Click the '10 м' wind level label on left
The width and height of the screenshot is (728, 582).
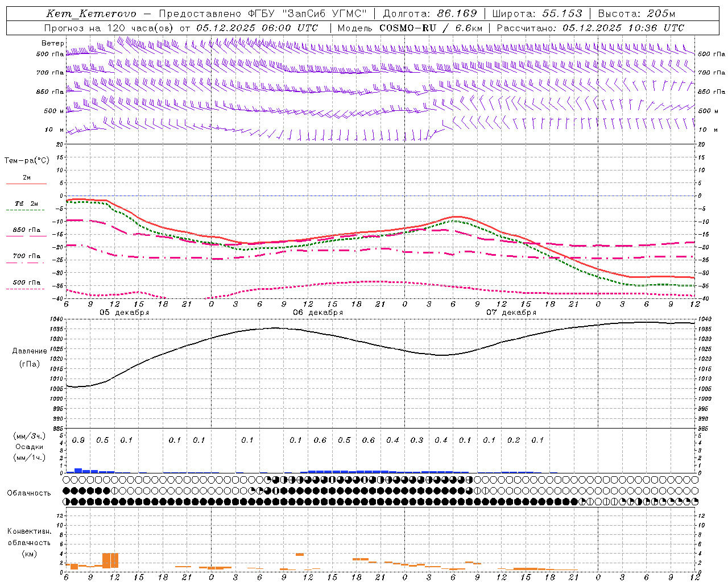click(55, 130)
